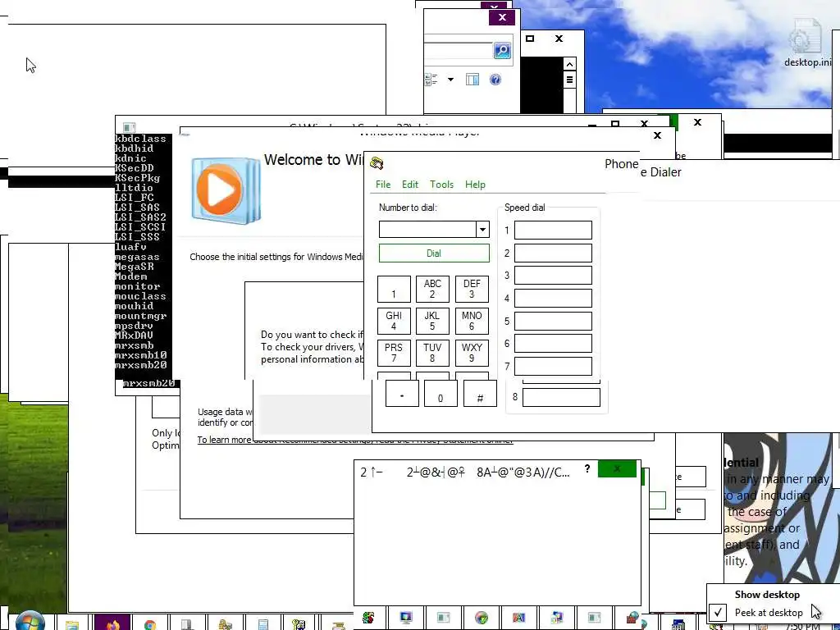Screen dimensions: 840x630
Task: Click the monitor icon in lower taskbar strip
Action: 405,618
